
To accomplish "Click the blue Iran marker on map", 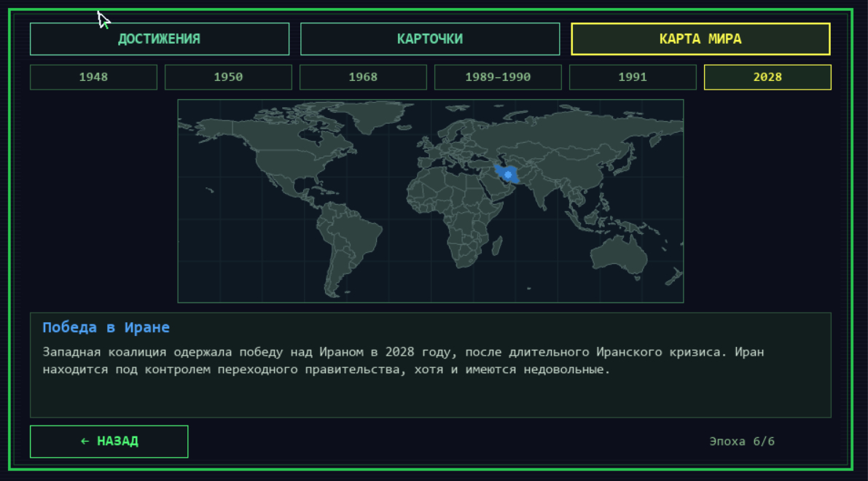I will click(508, 174).
